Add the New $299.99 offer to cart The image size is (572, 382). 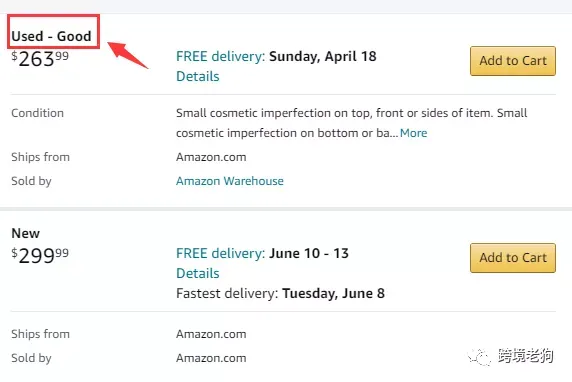tap(513, 258)
